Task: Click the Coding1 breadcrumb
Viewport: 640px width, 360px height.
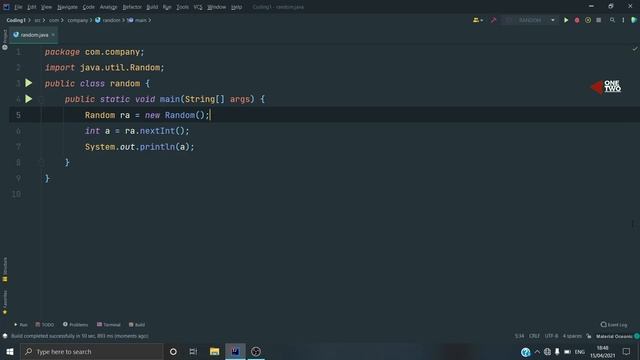Action: coord(16,20)
